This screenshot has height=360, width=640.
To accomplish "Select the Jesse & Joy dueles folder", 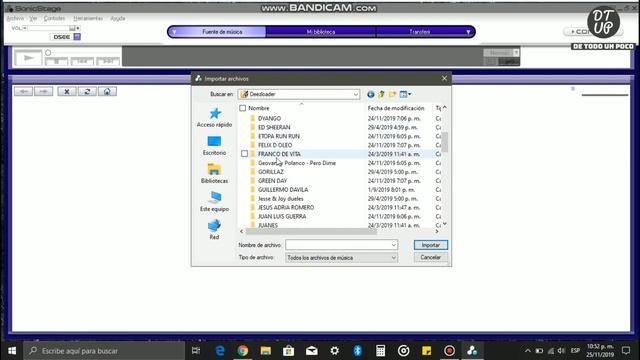I will point(281,199).
